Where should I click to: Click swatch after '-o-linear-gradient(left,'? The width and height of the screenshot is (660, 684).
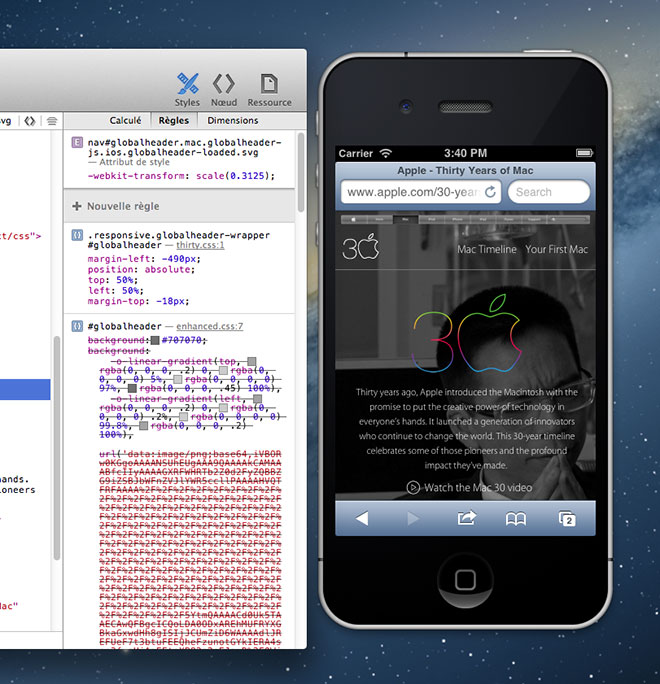257,399
